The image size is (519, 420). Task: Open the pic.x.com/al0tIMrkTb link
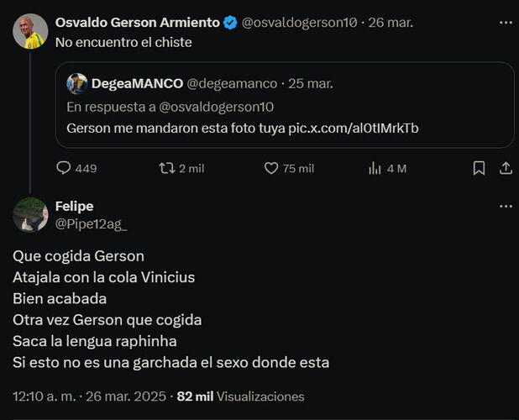354,128
